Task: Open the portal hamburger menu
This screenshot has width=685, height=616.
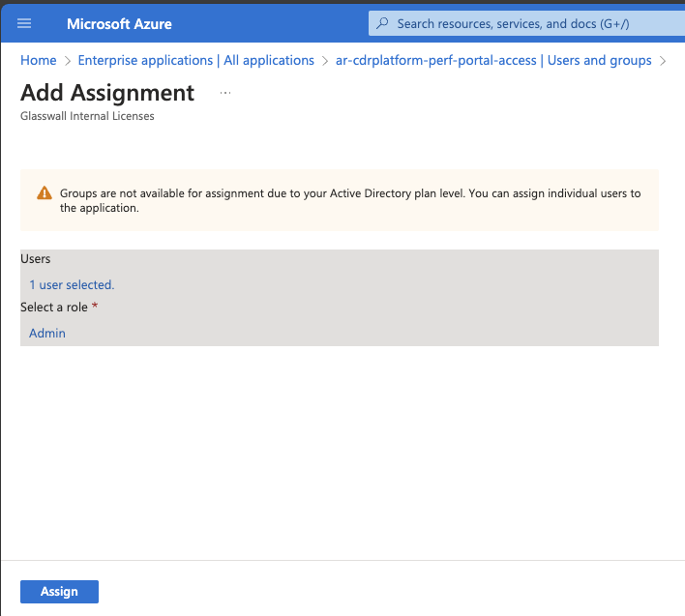Action: 24,23
